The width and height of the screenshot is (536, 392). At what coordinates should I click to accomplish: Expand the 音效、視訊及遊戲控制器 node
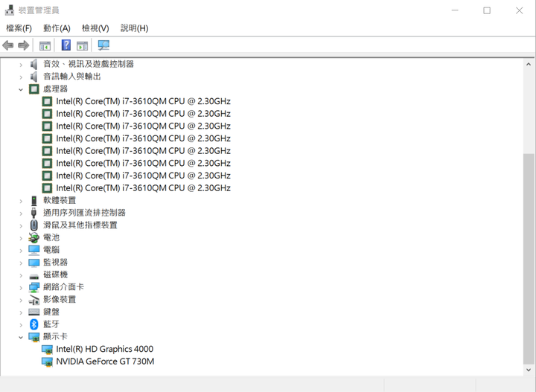21,65
